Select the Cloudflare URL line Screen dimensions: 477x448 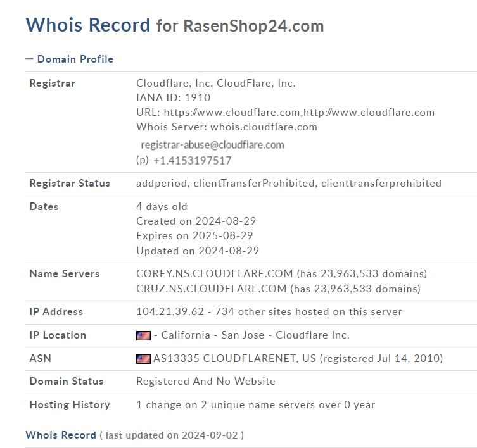[285, 113]
